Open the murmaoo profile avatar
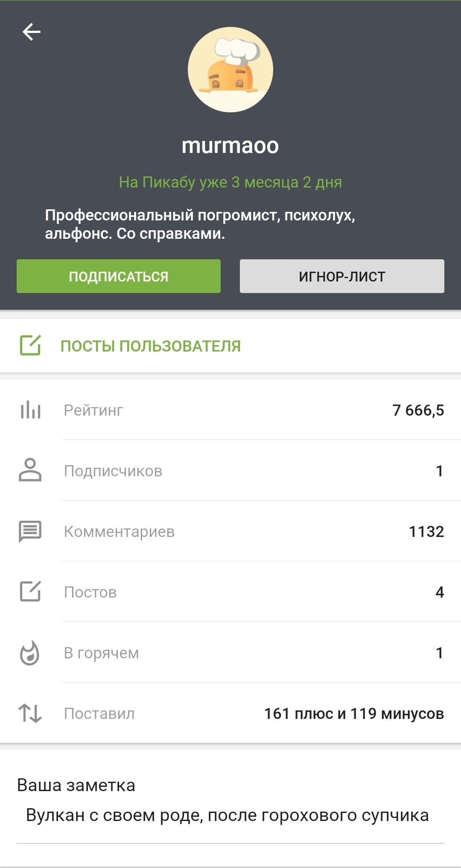This screenshot has height=868, width=461. pos(230,70)
